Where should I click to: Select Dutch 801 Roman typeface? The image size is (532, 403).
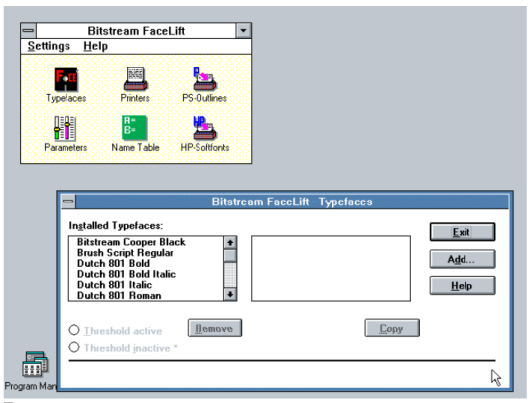(x=146, y=295)
